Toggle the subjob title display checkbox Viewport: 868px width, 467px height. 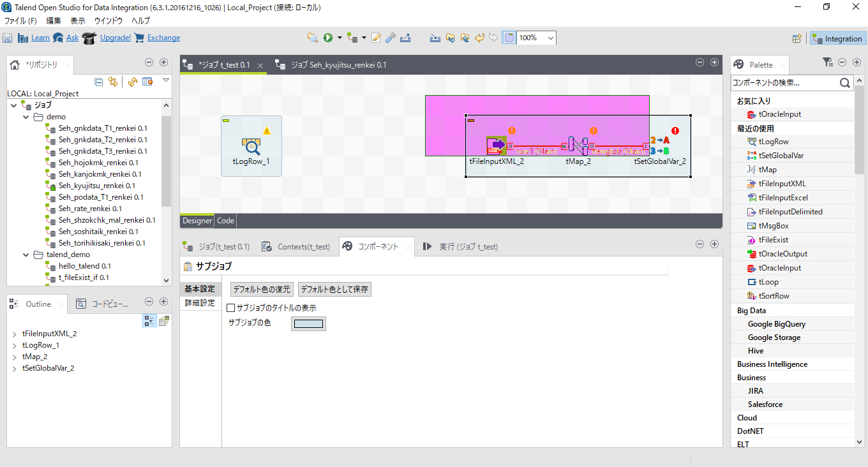(231, 308)
